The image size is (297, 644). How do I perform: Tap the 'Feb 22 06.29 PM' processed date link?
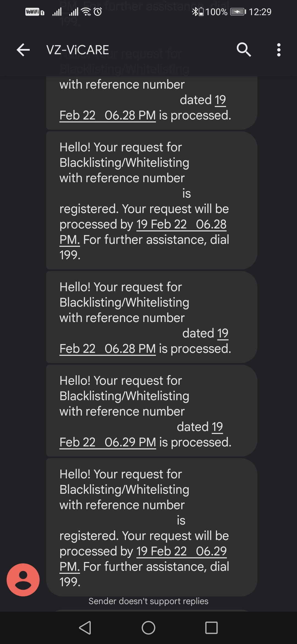[108, 442]
